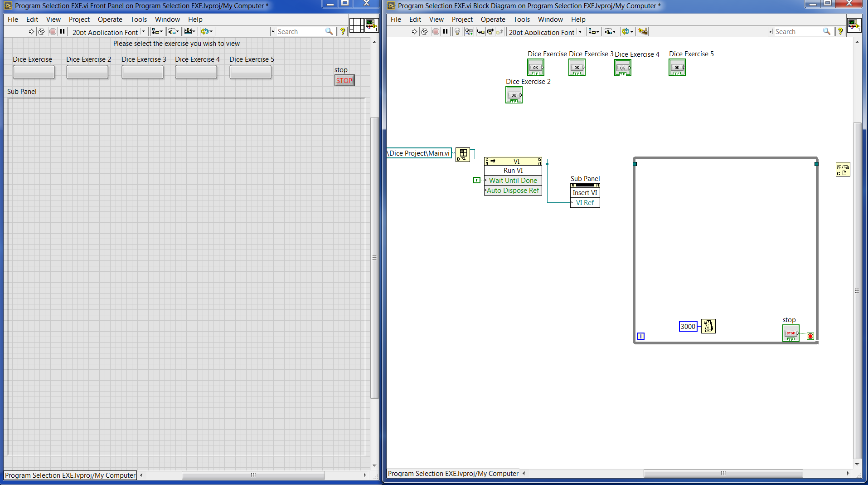Open Help menu in Block Diagram window
This screenshot has height=485, width=868.
[x=578, y=19]
